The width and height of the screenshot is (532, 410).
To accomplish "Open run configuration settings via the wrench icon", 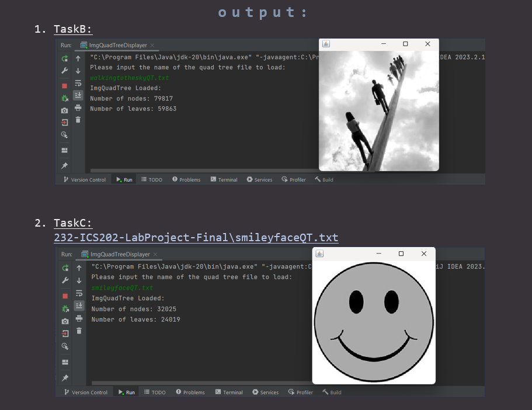I will tap(64, 70).
